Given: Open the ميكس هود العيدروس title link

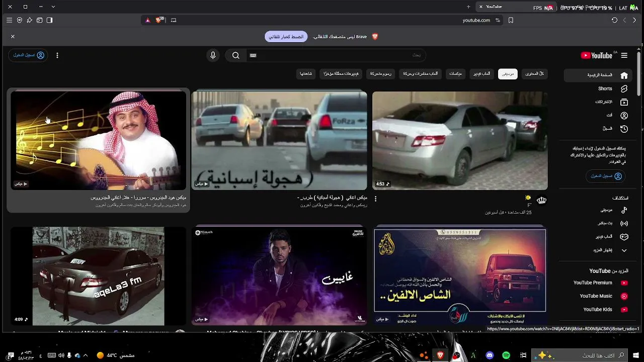Looking at the screenshot, I should pyautogui.click(x=138, y=198).
